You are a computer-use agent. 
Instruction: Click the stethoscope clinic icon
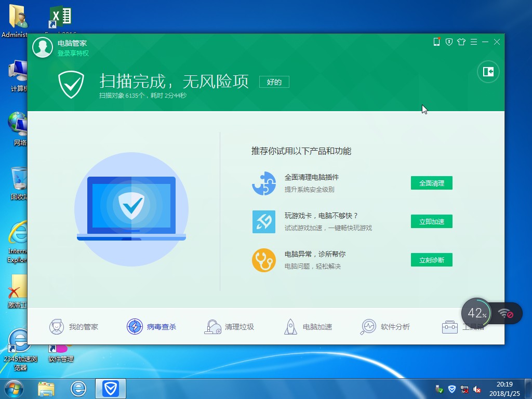pyautogui.click(x=263, y=260)
